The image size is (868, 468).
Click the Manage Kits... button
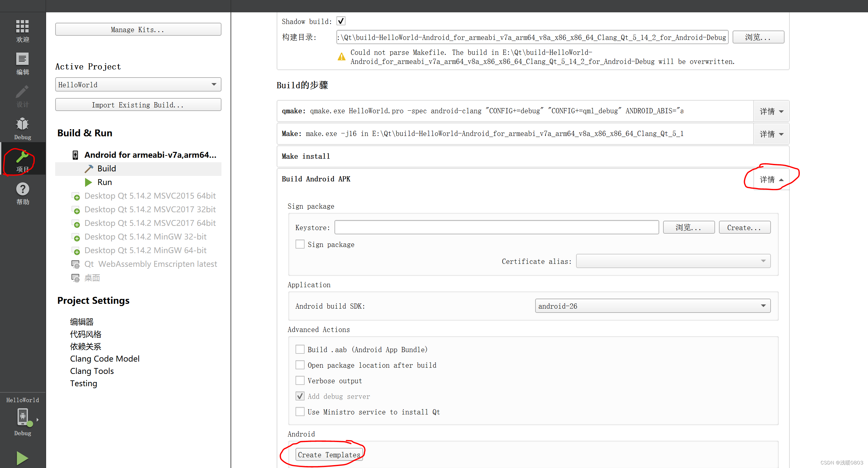click(138, 30)
